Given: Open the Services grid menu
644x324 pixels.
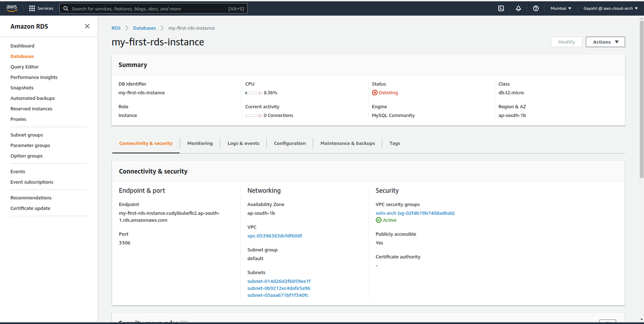Looking at the screenshot, I should 41,9.
